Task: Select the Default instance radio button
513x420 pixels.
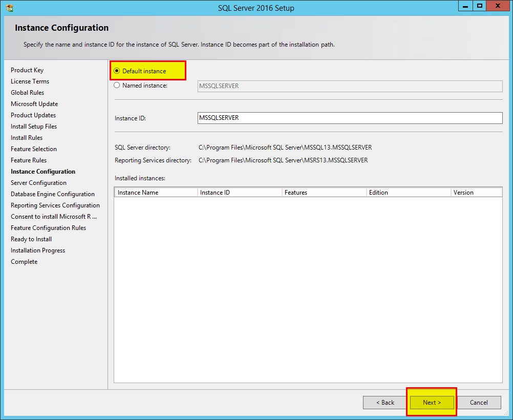Action: [117, 70]
